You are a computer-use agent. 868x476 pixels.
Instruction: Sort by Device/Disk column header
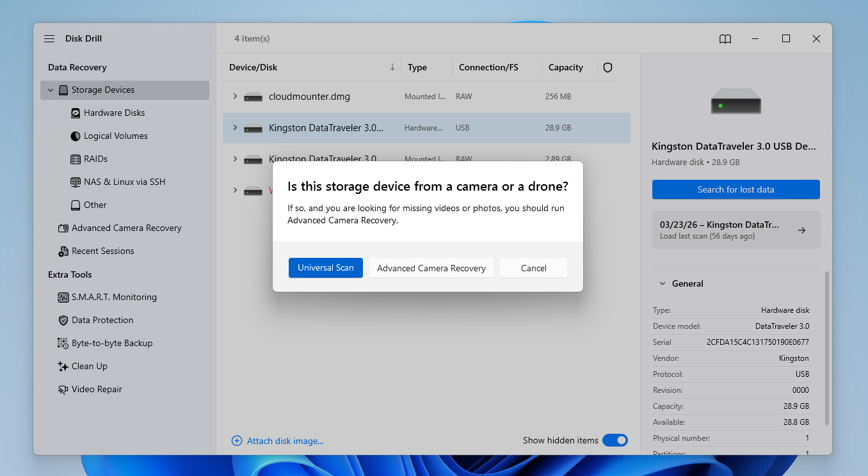click(x=253, y=67)
